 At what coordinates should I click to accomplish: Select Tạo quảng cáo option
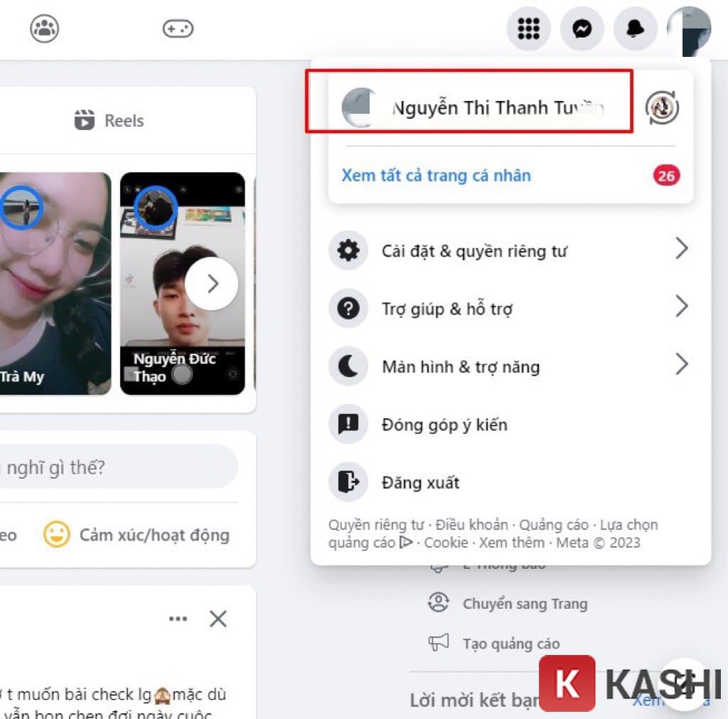pyautogui.click(x=510, y=643)
